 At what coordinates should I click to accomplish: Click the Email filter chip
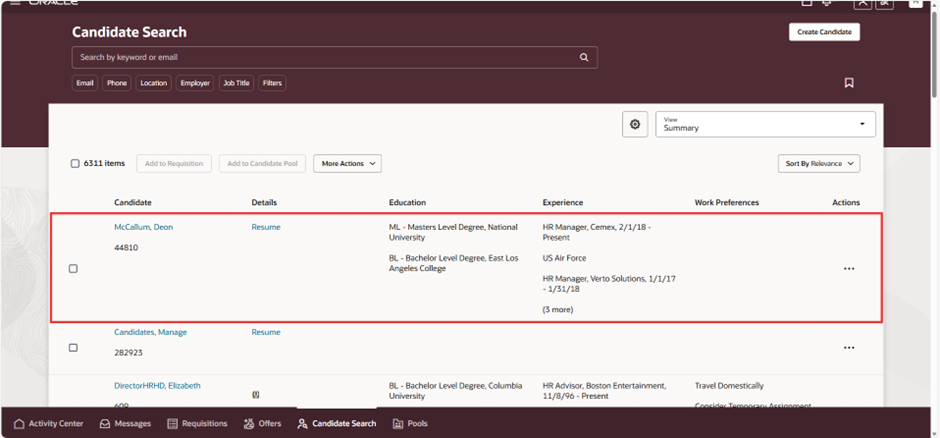tap(85, 83)
